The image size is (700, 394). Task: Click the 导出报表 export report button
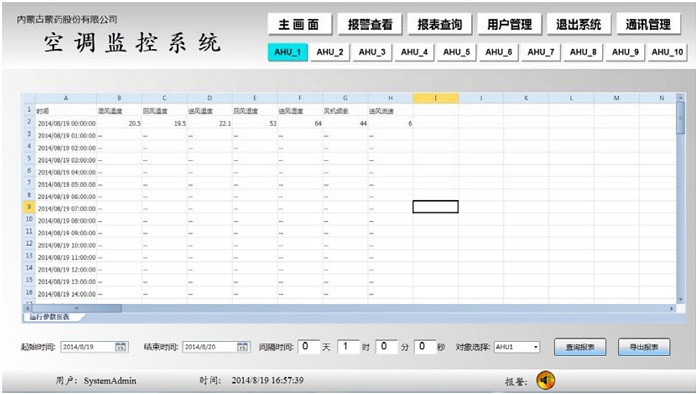tap(644, 347)
